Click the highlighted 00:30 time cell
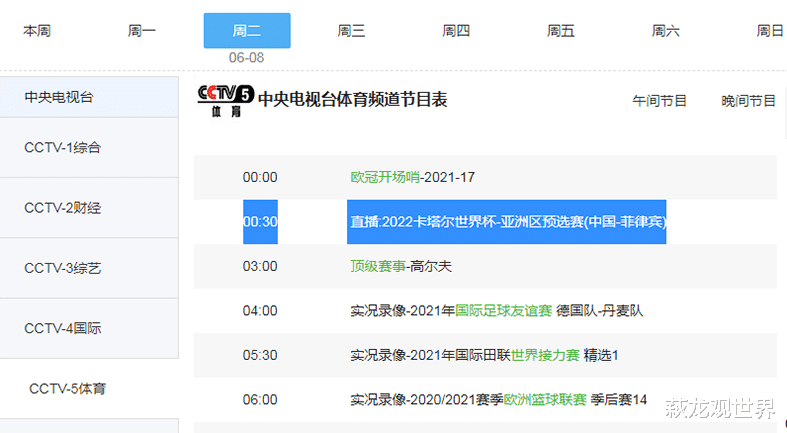Viewport: 787px width, 433px height. (260, 222)
